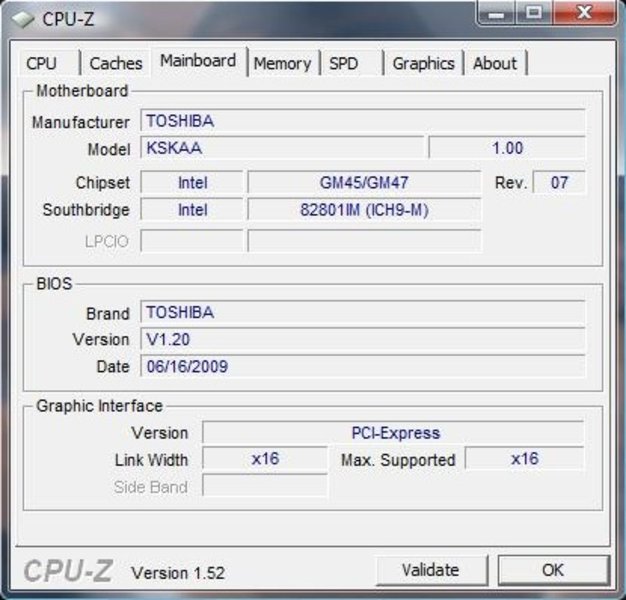This screenshot has width=626, height=600.
Task: Click the BIOS Date 06/16/2009
Action: 363,366
